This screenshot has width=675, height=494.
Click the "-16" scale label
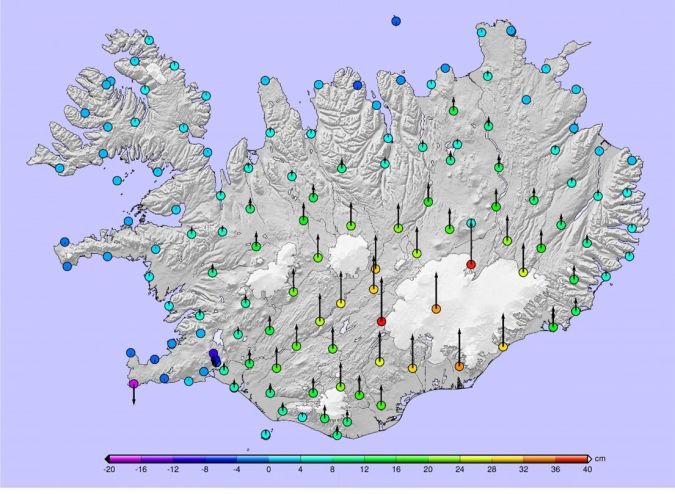(x=141, y=469)
